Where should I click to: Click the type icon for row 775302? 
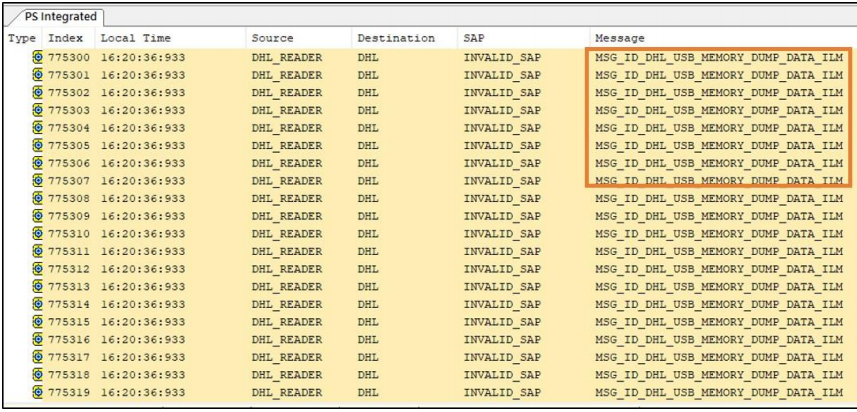pos(38,92)
